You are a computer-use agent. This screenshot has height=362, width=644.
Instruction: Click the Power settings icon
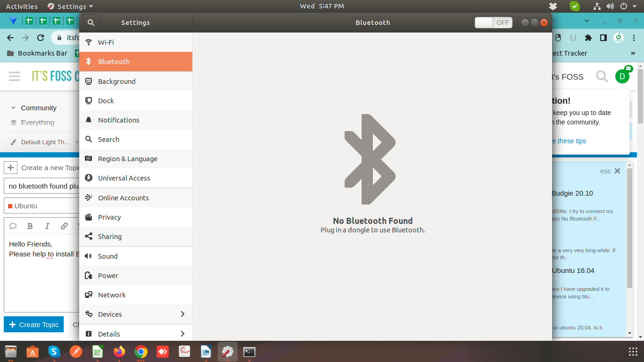[x=88, y=276]
